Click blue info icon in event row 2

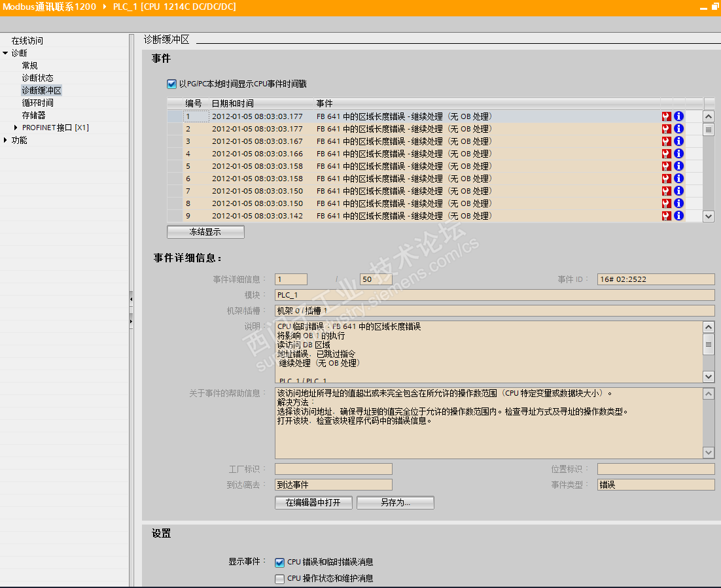pyautogui.click(x=678, y=130)
